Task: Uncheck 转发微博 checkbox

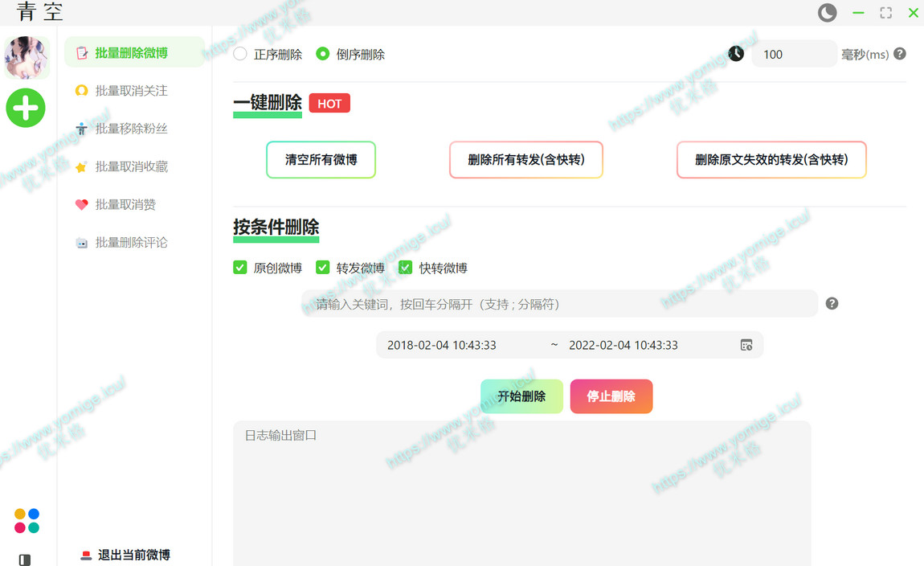Action: pyautogui.click(x=323, y=268)
